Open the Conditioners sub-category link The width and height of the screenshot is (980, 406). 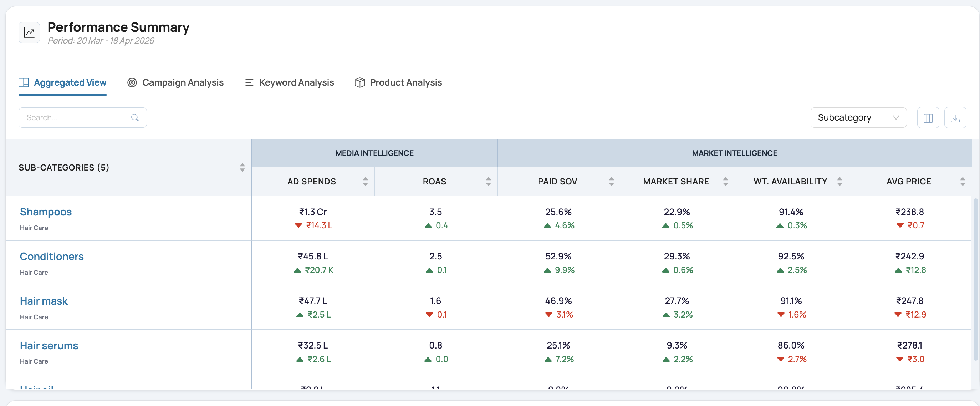[52, 257]
